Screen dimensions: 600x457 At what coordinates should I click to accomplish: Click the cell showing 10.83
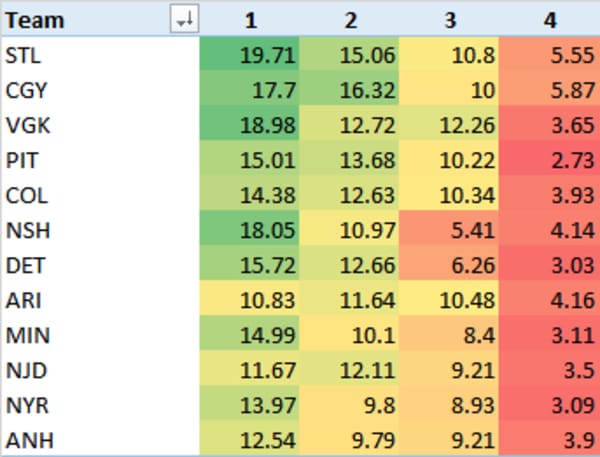(x=249, y=299)
